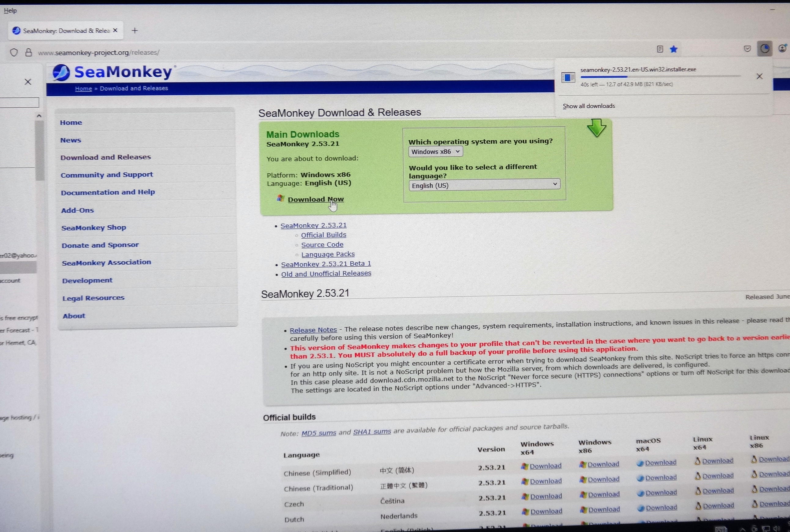
Task: Open Home in the sidebar navigation
Action: (x=71, y=123)
